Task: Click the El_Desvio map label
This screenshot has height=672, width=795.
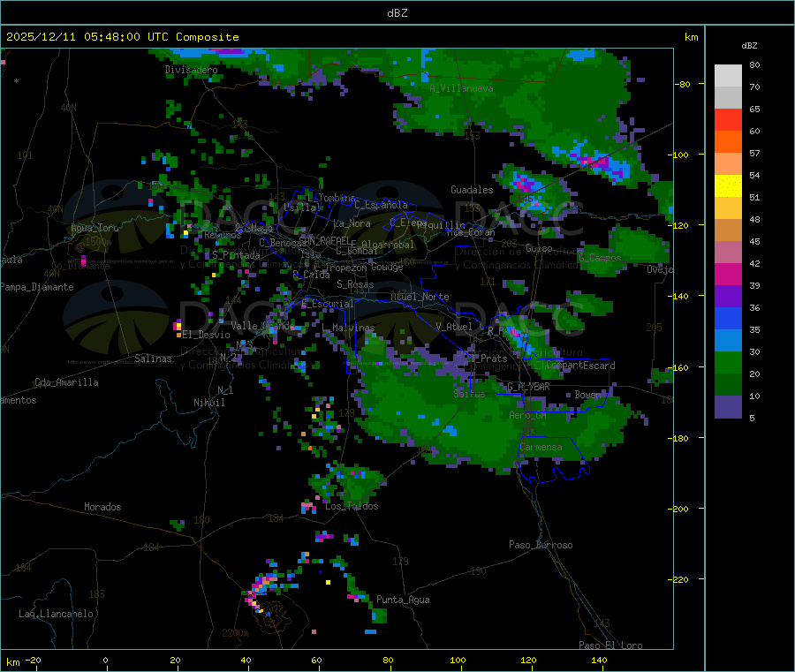Action: (207, 335)
